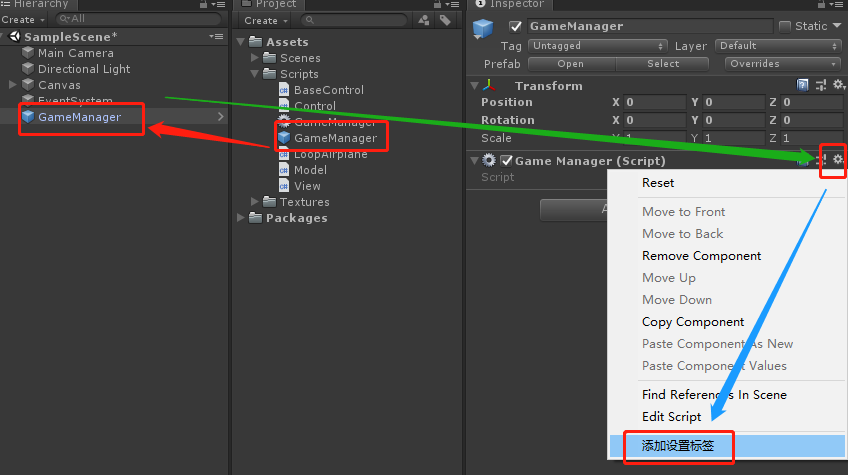This screenshot has height=475, width=848.
Task: Click the Directional Light cube icon
Action: [x=28, y=69]
